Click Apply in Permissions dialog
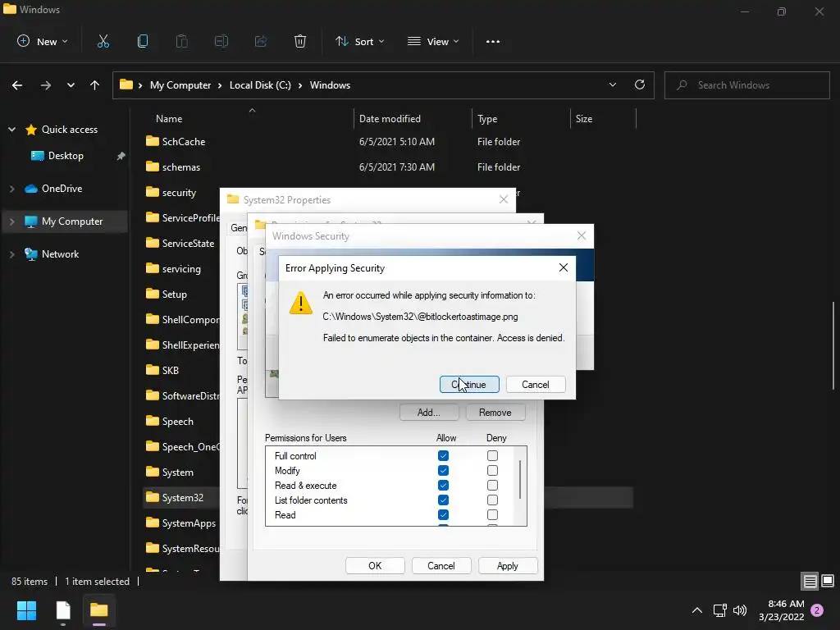The height and width of the screenshot is (630, 840). click(x=507, y=566)
